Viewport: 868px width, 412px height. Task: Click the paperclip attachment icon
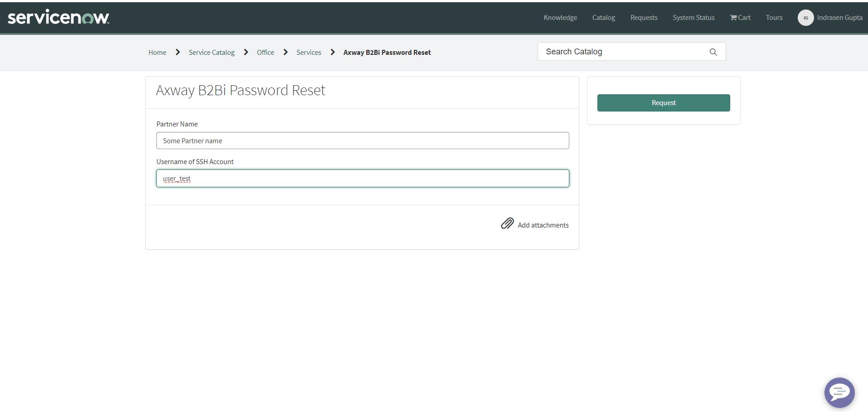click(507, 223)
